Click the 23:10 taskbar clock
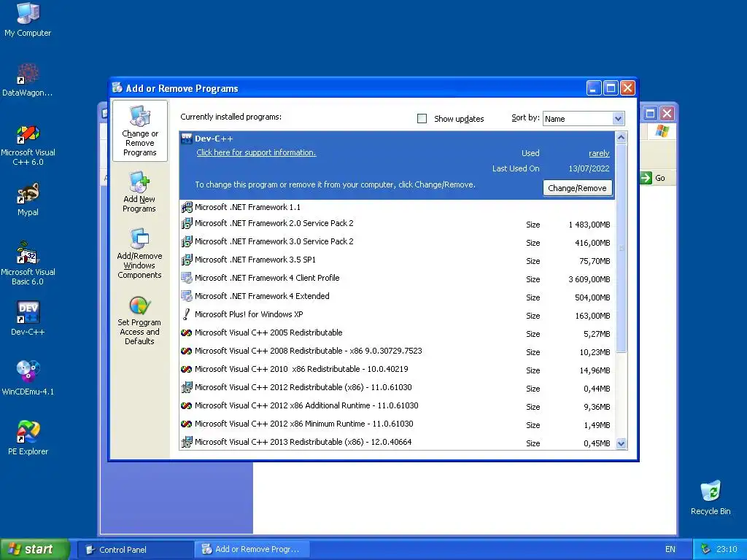Viewport: 747px width, 560px height. [727, 550]
